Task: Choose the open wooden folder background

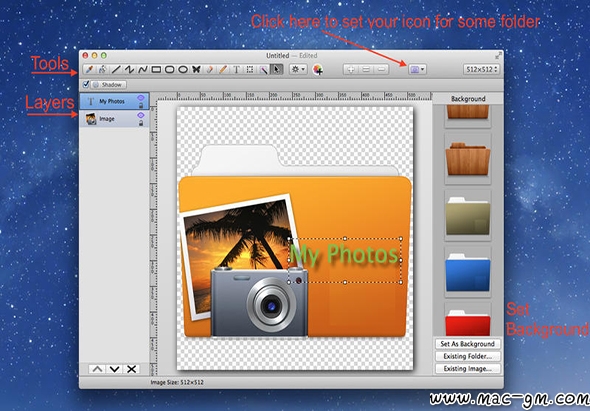Action: click(468, 158)
